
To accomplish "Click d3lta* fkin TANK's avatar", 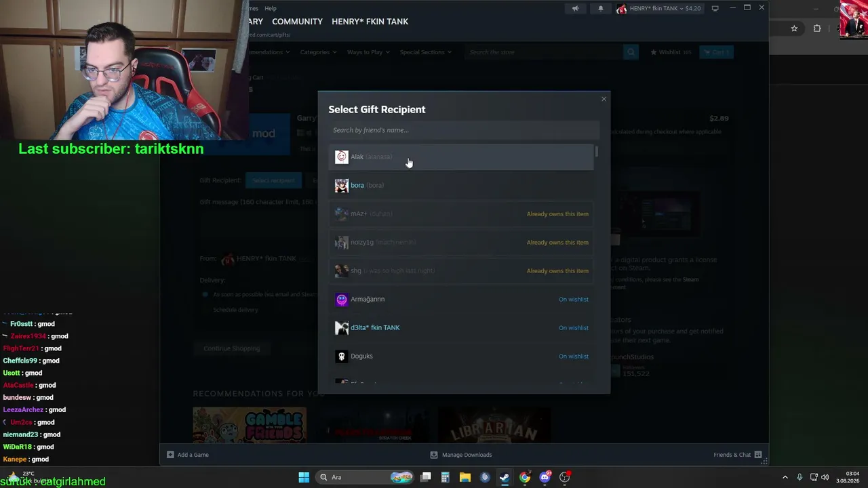I will pyautogui.click(x=342, y=327).
